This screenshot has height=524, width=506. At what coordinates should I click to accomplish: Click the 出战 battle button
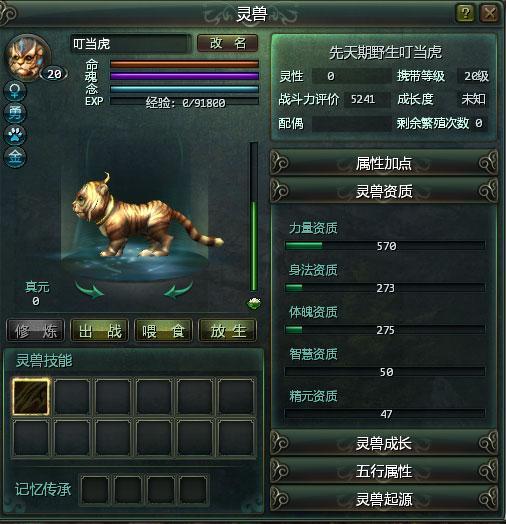click(x=100, y=331)
